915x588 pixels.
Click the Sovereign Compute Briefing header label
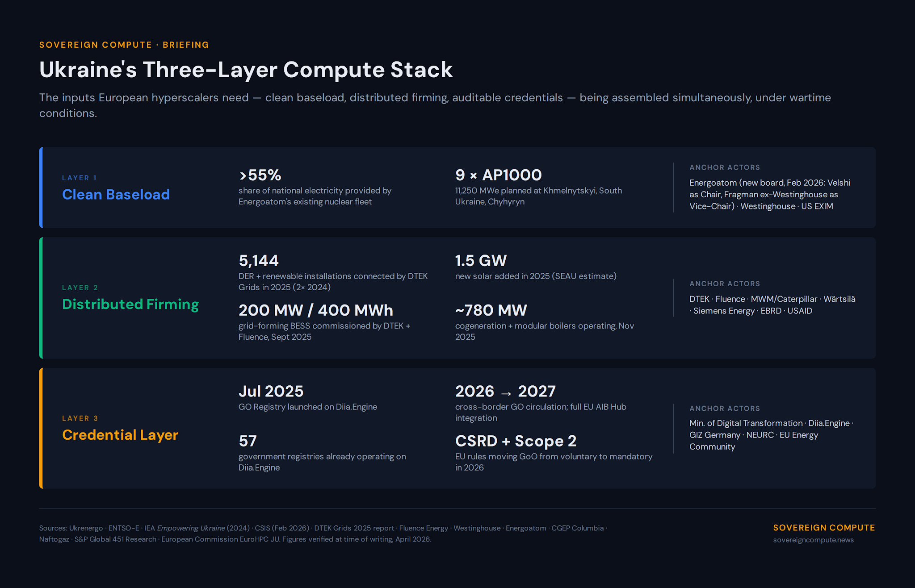[124, 45]
